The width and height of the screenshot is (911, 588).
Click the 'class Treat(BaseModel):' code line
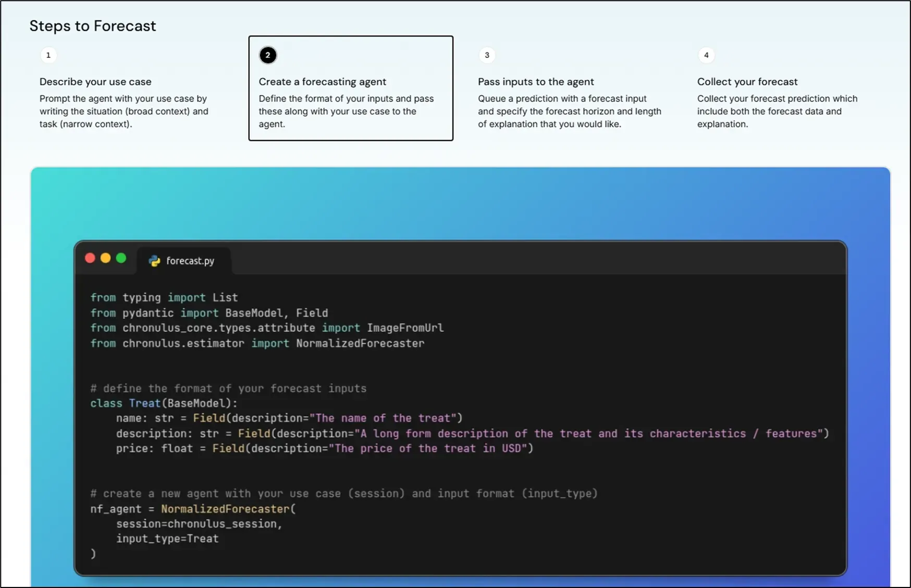[164, 403]
